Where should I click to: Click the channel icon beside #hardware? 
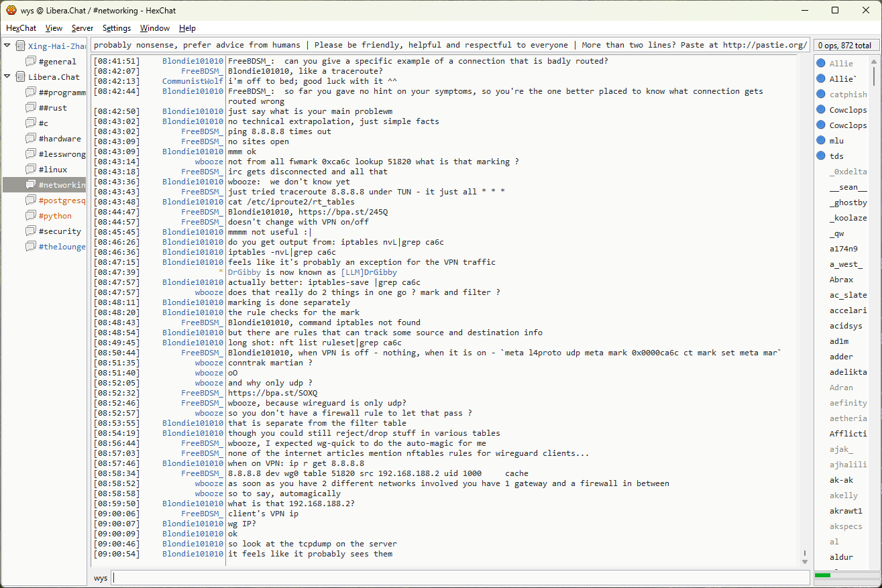pyautogui.click(x=30, y=138)
